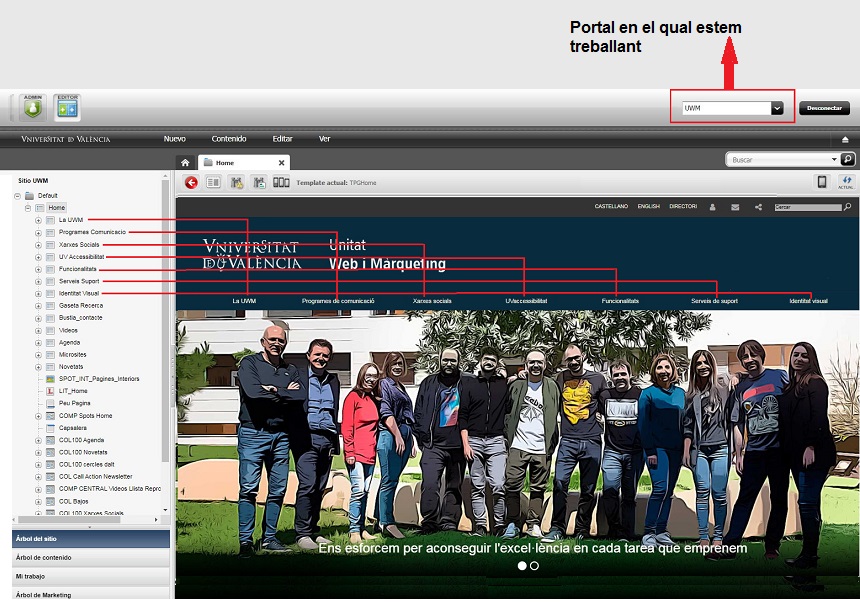Image resolution: width=860 pixels, height=602 pixels.
Task: Collapse the Default folder node
Action: coord(17,196)
